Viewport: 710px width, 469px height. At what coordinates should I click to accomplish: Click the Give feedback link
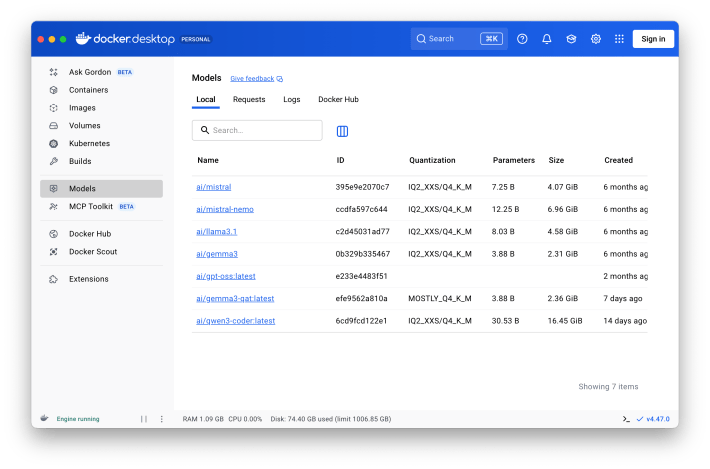252,79
